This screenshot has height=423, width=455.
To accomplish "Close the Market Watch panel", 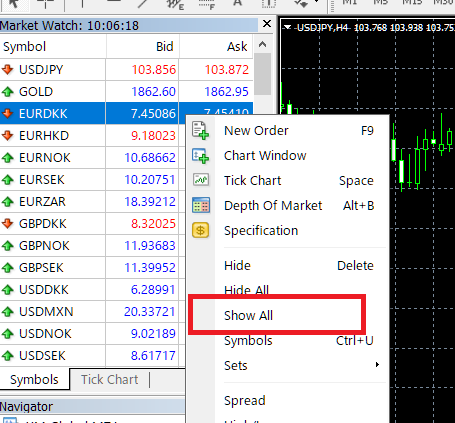I will pyautogui.click(x=267, y=24).
